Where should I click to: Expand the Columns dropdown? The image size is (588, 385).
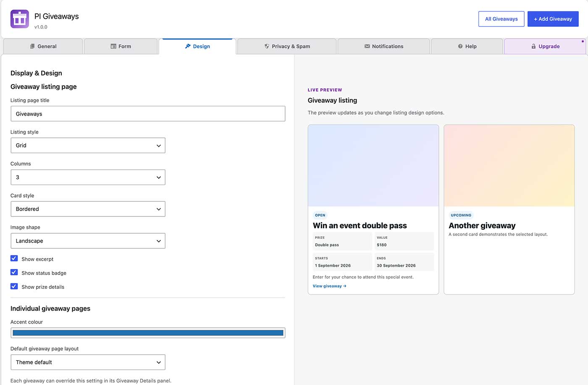pos(88,177)
